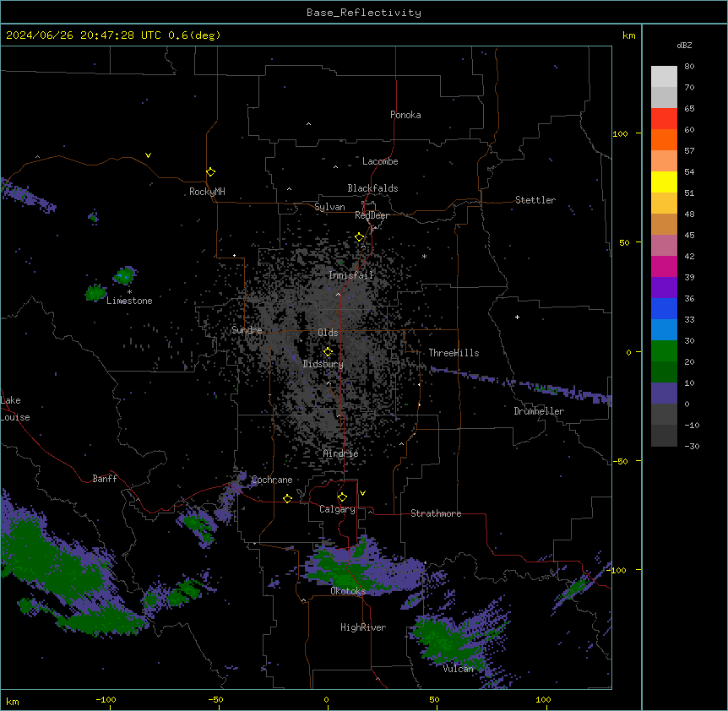
Task: Select the yellow 54-51 dBZ legend swatch
Action: [x=664, y=182]
